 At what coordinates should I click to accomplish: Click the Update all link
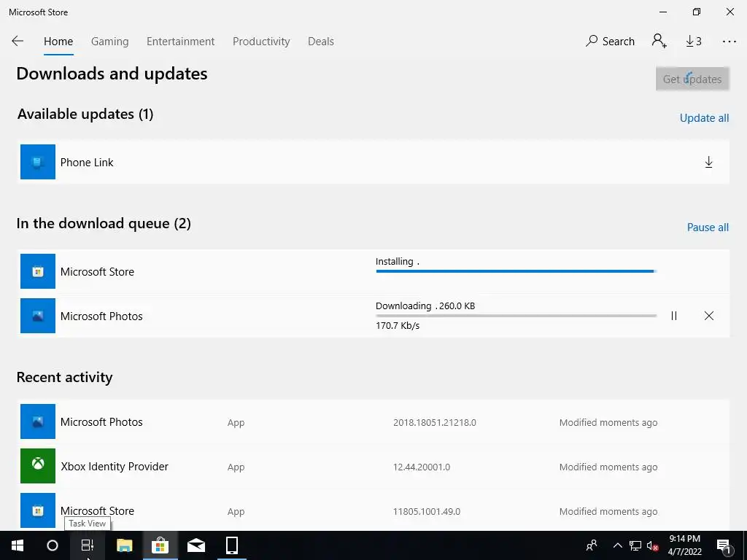coord(704,118)
